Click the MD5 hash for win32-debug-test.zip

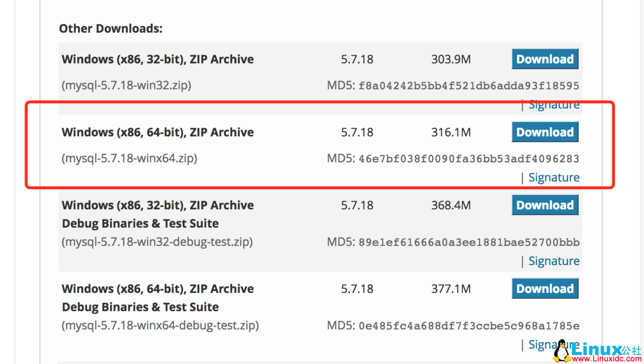(468, 242)
